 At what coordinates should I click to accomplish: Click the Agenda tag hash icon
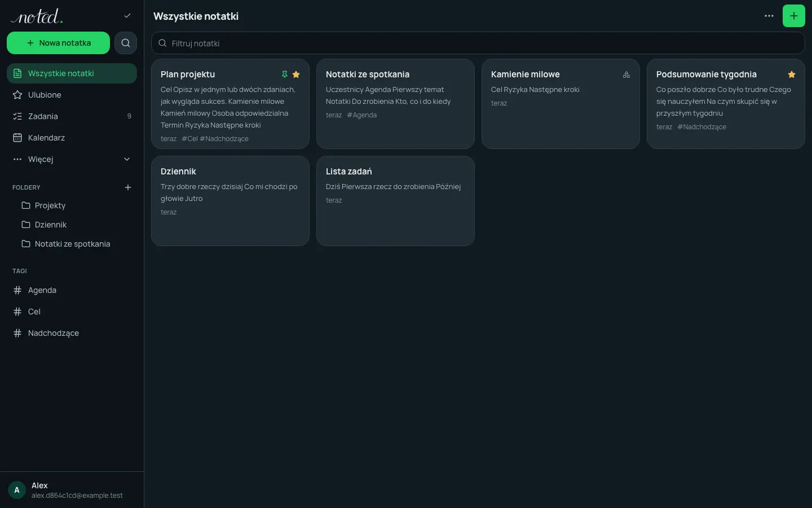tap(17, 290)
